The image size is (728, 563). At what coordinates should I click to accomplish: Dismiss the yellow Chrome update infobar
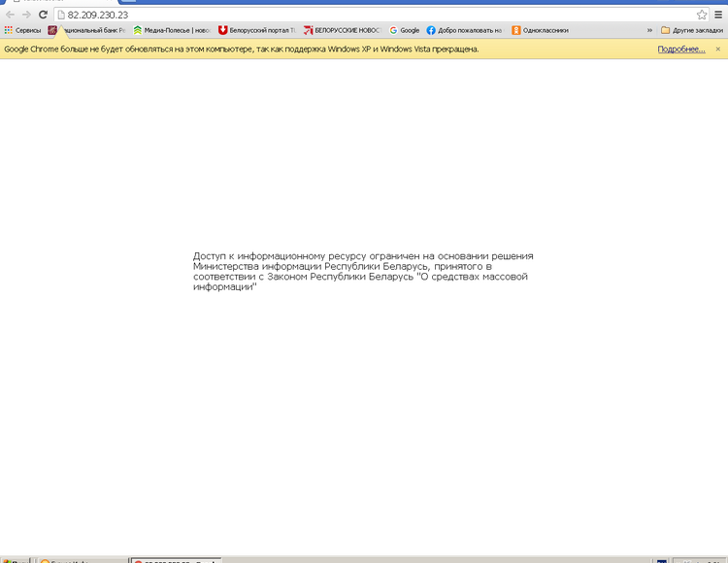(x=718, y=49)
